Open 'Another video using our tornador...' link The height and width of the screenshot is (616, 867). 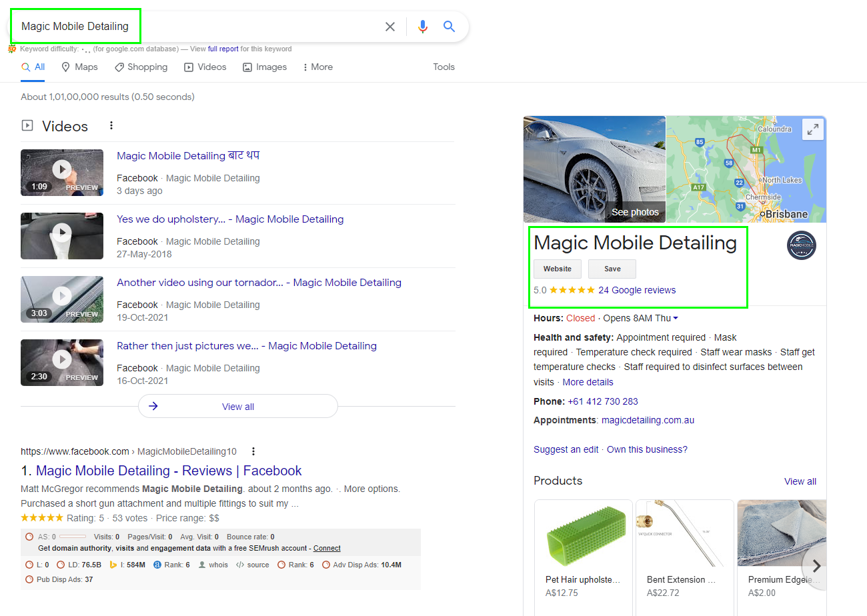coord(259,282)
